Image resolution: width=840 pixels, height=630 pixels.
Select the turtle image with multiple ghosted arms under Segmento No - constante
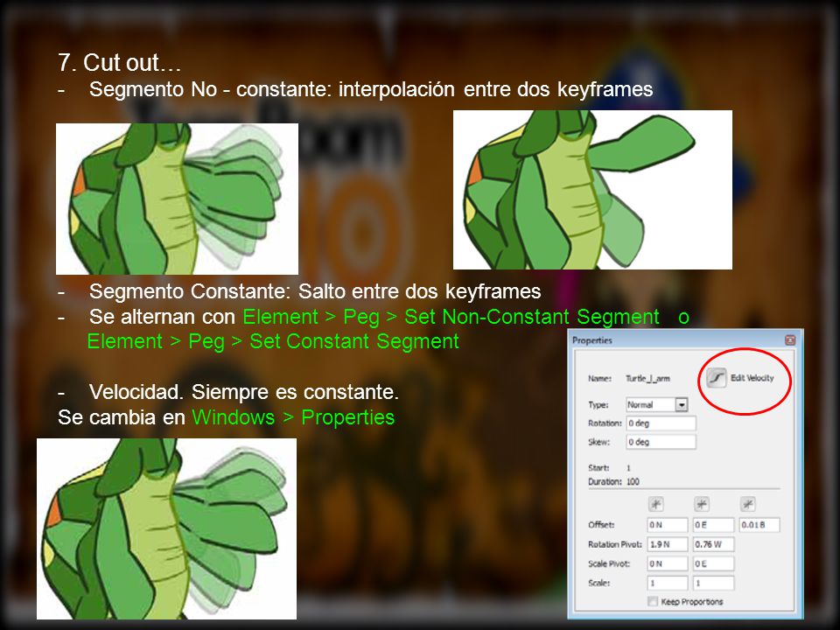[x=178, y=199]
